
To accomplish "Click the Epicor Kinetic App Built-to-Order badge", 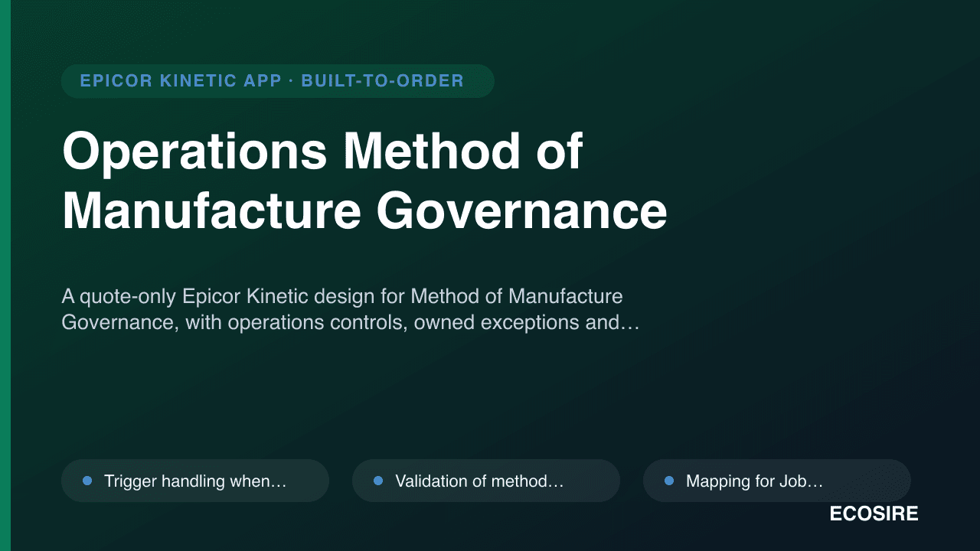I will 277,81.
